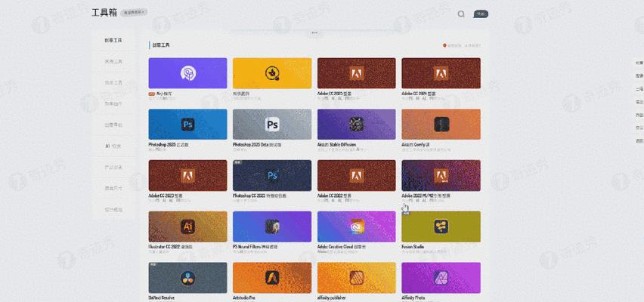Open the dropdown pill beside 工具箱 title
The height and width of the screenshot is (302, 644).
point(134,13)
